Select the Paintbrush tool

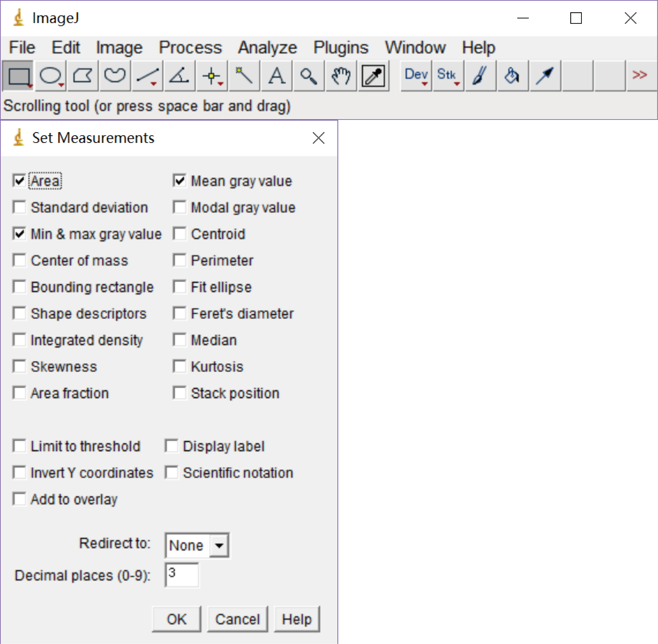481,76
